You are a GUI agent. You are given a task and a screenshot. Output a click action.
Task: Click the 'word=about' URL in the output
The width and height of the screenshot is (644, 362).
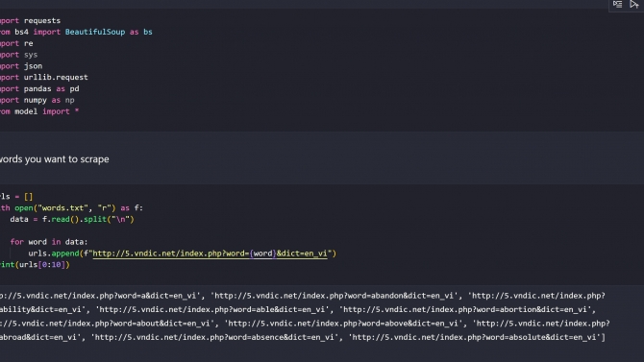click(107, 324)
